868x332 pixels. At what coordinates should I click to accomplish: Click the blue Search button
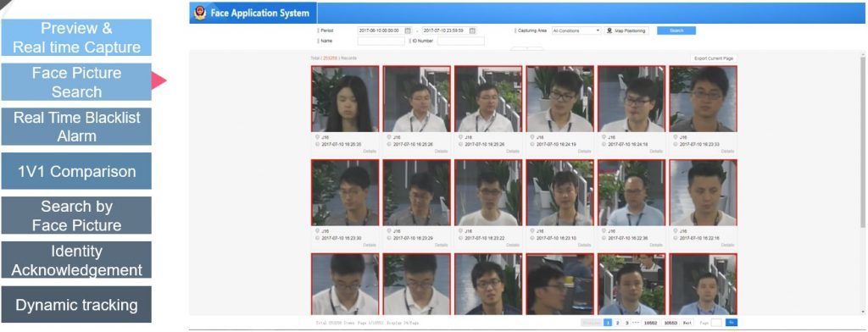[x=676, y=31]
